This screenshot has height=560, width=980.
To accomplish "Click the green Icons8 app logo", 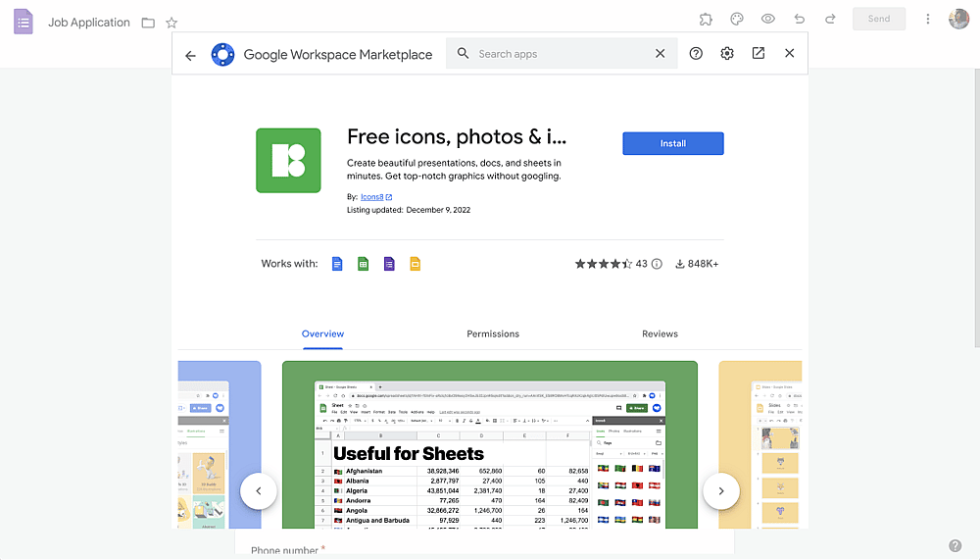I will click(x=288, y=160).
